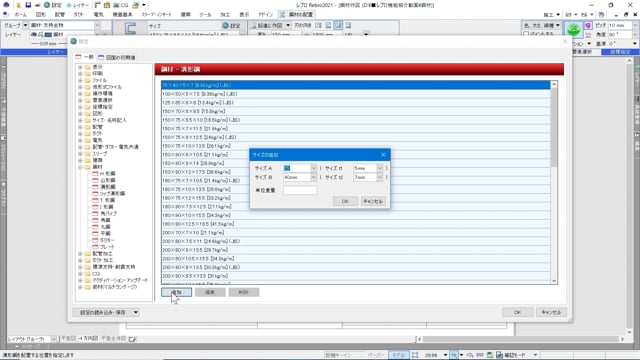
Task: Open the サイズ A dropdown
Action: [313, 168]
